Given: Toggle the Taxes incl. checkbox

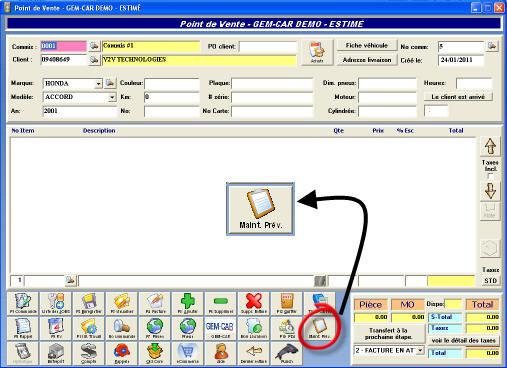Looking at the screenshot, I should tap(490, 176).
